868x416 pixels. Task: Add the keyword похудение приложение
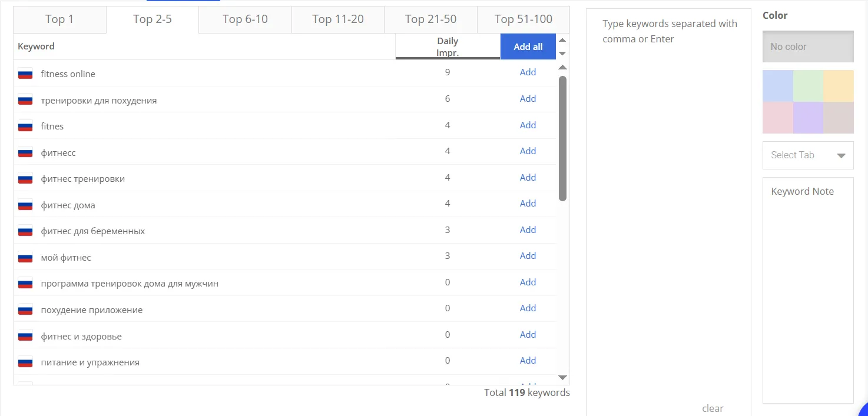pyautogui.click(x=528, y=308)
